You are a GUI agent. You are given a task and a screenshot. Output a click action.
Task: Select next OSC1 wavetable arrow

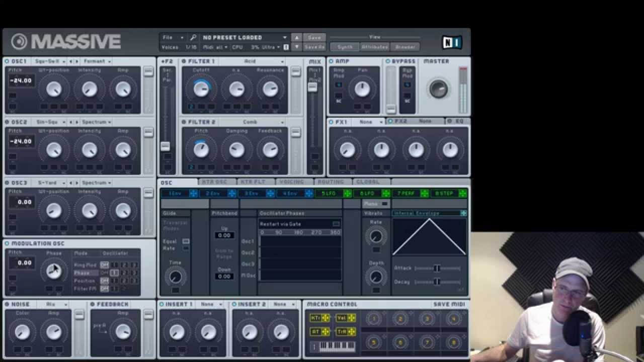coord(76,61)
